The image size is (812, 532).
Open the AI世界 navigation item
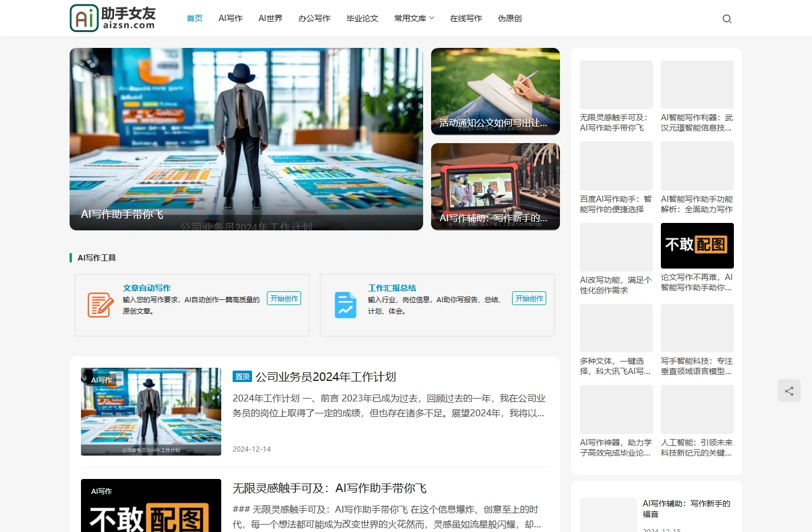(270, 18)
